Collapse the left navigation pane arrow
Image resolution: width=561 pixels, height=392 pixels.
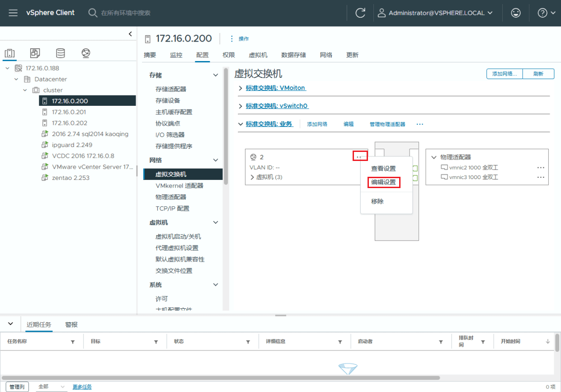(130, 34)
